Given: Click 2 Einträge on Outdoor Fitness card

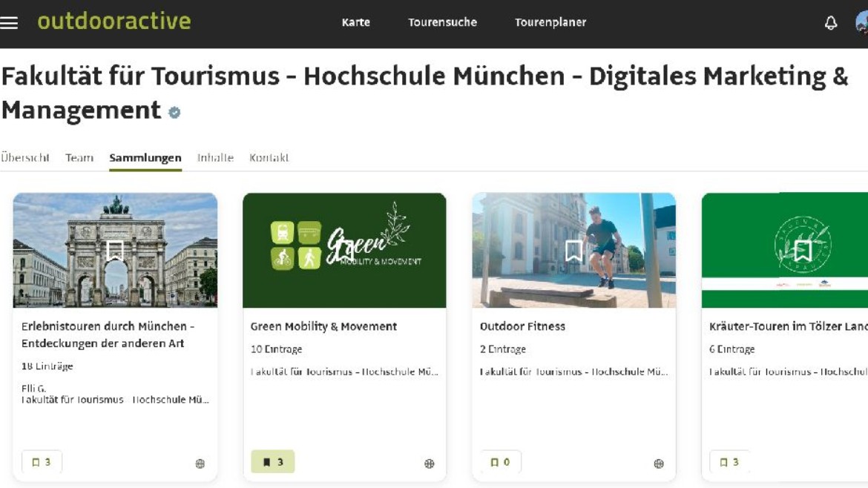Looking at the screenshot, I should (x=503, y=349).
